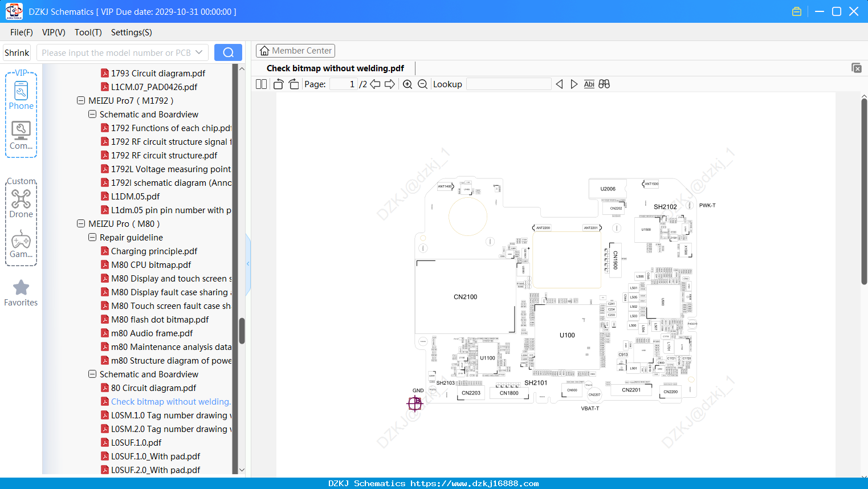Screen dimensions: 868x489
Task: Open the Settings(S) menu
Action: [x=132, y=32]
